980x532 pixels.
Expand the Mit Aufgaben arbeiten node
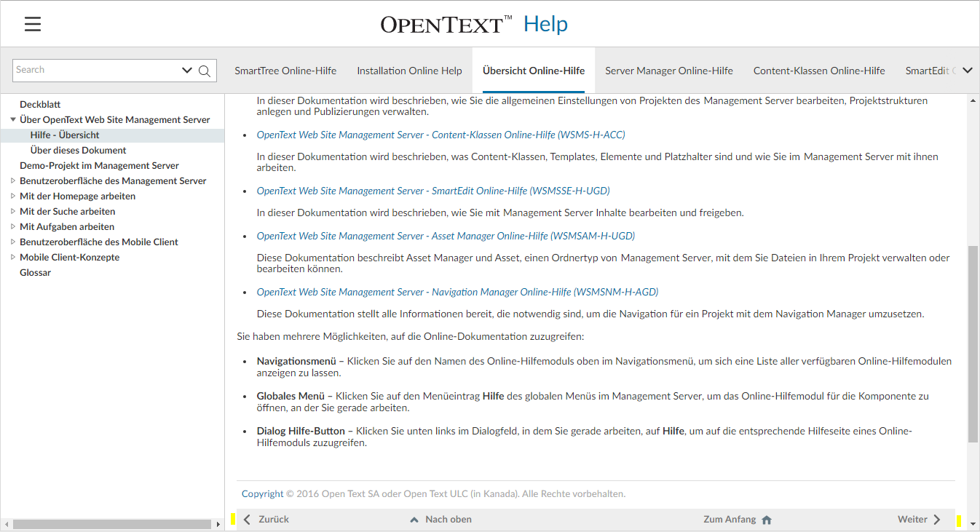click(x=13, y=226)
